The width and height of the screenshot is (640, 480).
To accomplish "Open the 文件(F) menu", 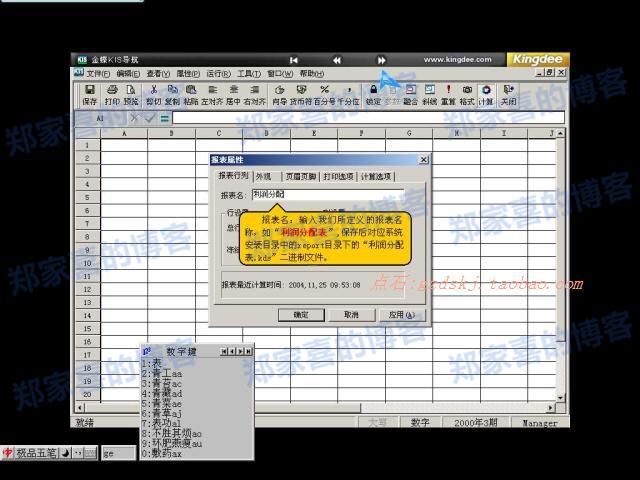I will [98, 73].
